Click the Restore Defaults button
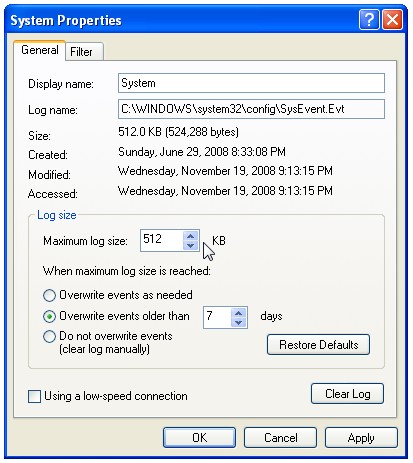The width and height of the screenshot is (413, 463). (318, 345)
